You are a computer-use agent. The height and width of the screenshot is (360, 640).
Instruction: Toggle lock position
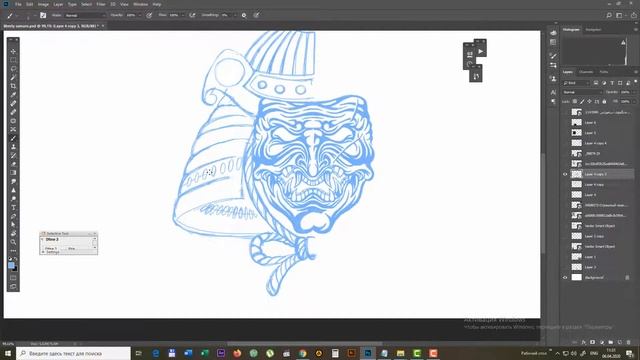tap(589, 101)
